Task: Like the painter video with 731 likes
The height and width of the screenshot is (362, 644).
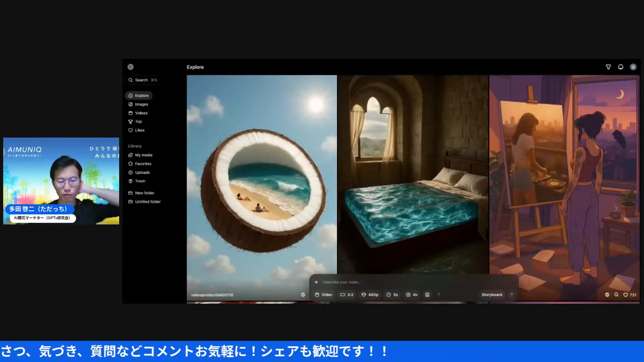Action: (x=630, y=295)
